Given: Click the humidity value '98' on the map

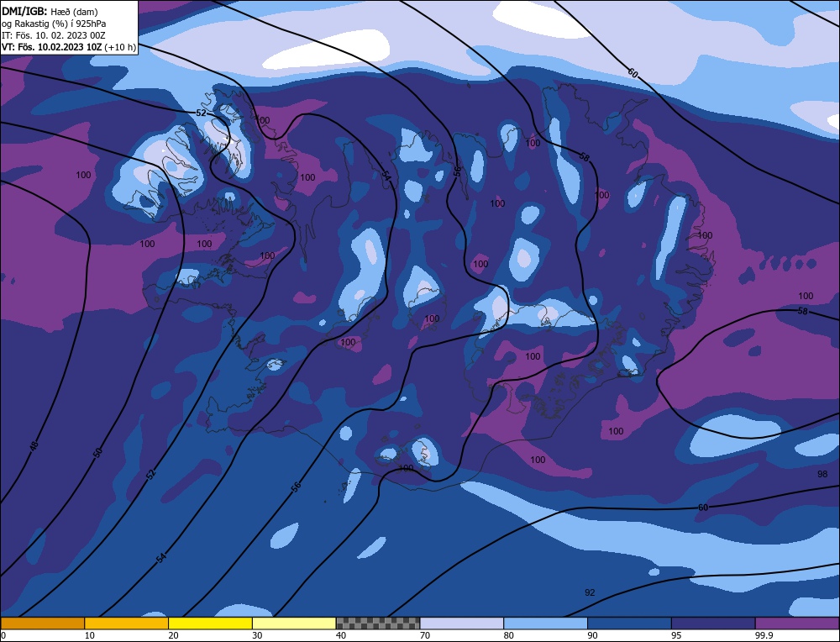Looking at the screenshot, I should point(822,474).
